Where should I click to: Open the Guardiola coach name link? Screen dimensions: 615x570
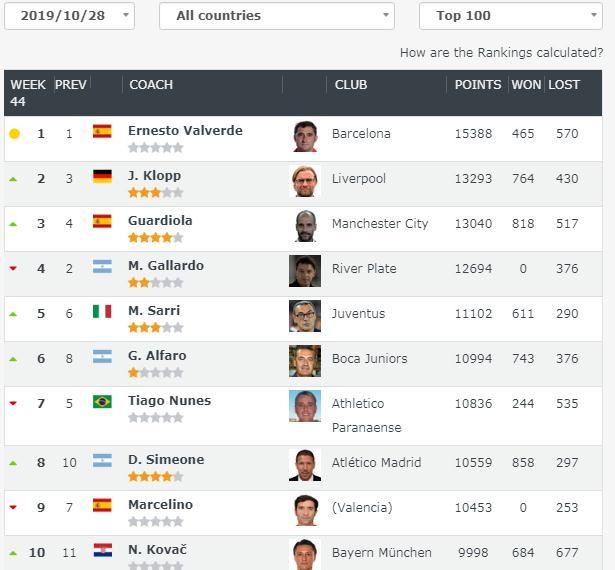point(160,220)
